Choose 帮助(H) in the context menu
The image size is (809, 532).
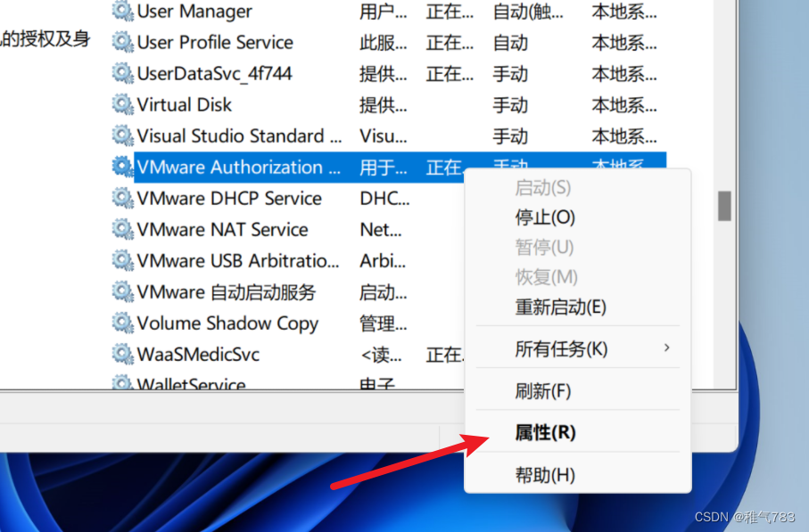pyautogui.click(x=545, y=475)
